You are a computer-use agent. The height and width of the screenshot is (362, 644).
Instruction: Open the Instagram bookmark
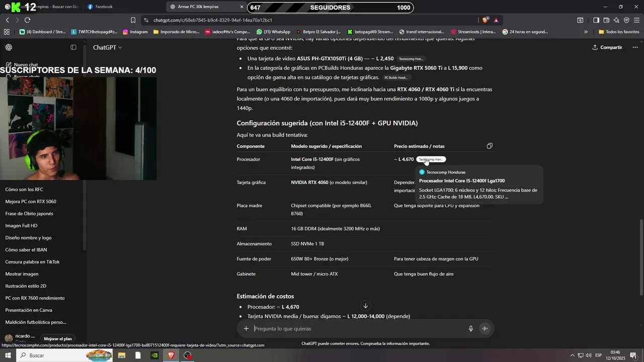[x=135, y=32]
